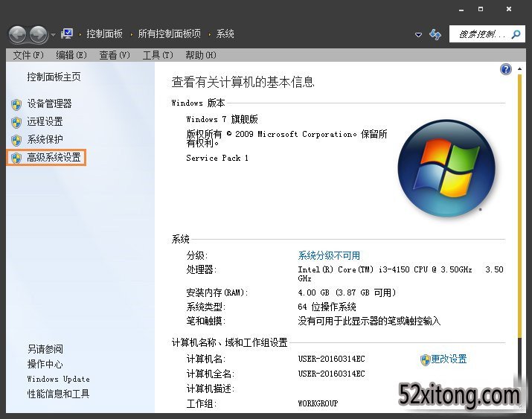The height and width of the screenshot is (419, 532).
Task: Click the blue help question mark icon
Action: (x=505, y=69)
